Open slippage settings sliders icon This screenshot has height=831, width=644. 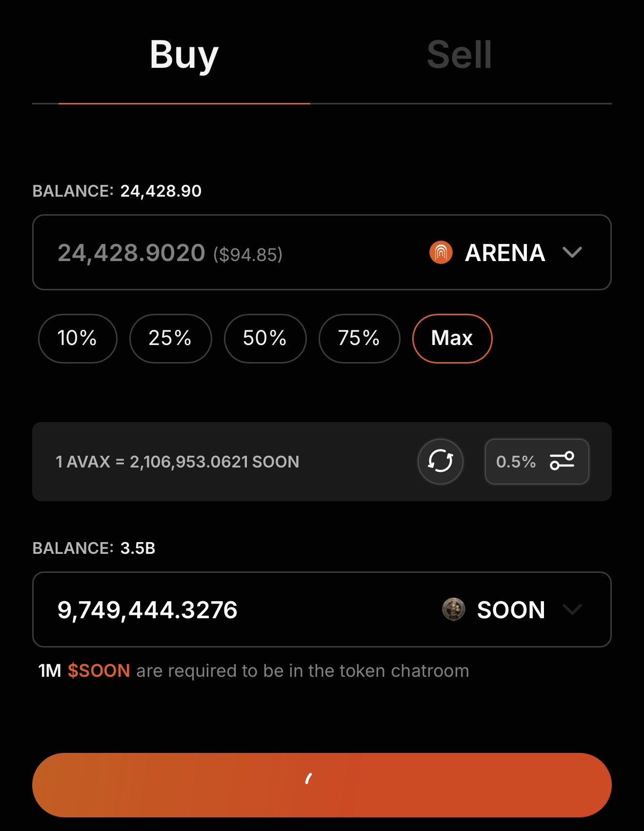click(562, 461)
